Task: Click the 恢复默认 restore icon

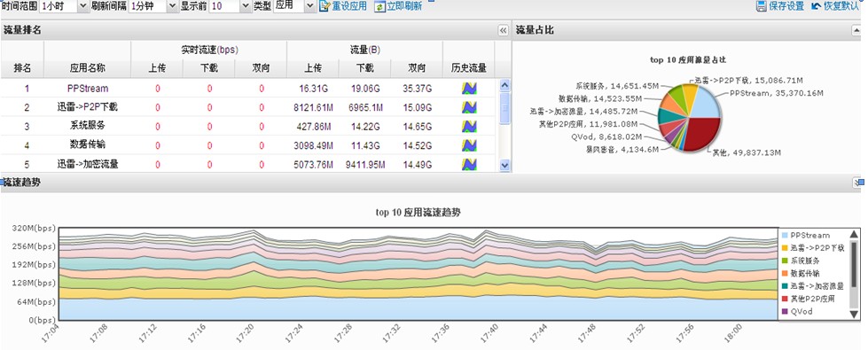Action: pyautogui.click(x=816, y=6)
